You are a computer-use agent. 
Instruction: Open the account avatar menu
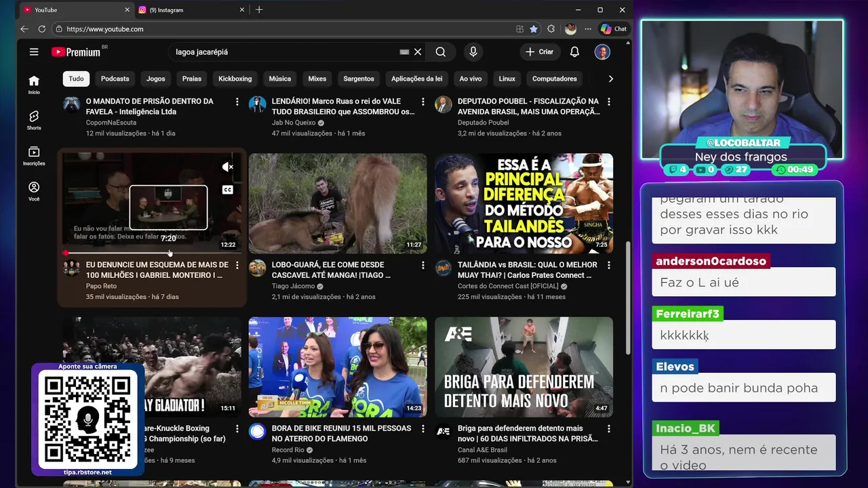click(x=602, y=52)
